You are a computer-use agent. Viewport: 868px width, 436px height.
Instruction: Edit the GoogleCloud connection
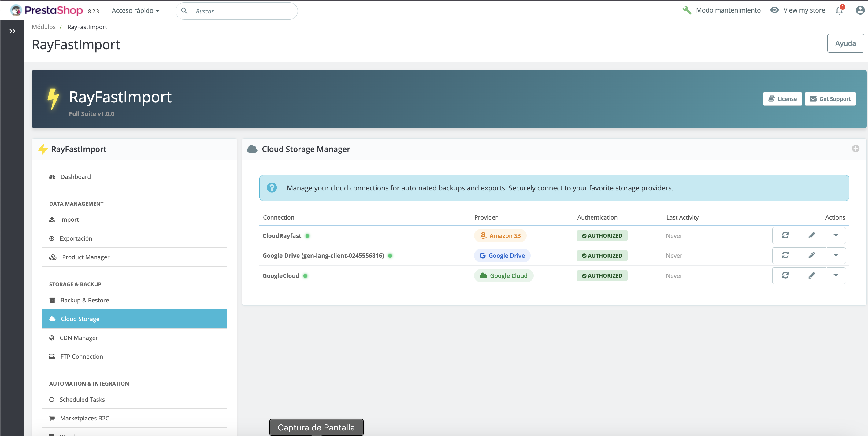[812, 275]
